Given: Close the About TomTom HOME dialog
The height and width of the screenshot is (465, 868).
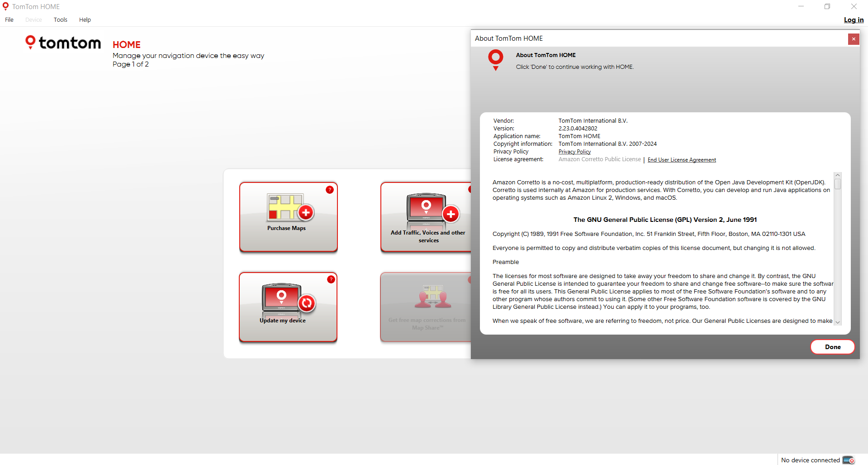Looking at the screenshot, I should click(854, 39).
